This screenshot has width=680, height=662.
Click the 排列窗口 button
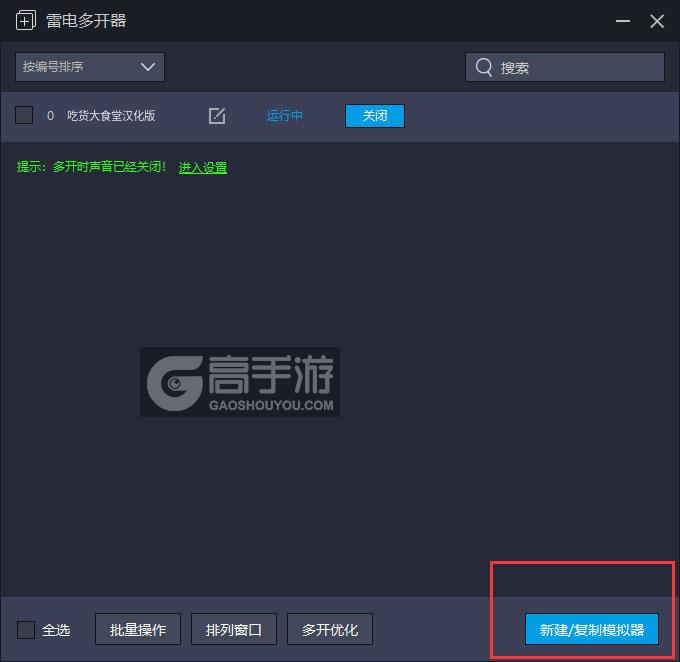point(234,629)
